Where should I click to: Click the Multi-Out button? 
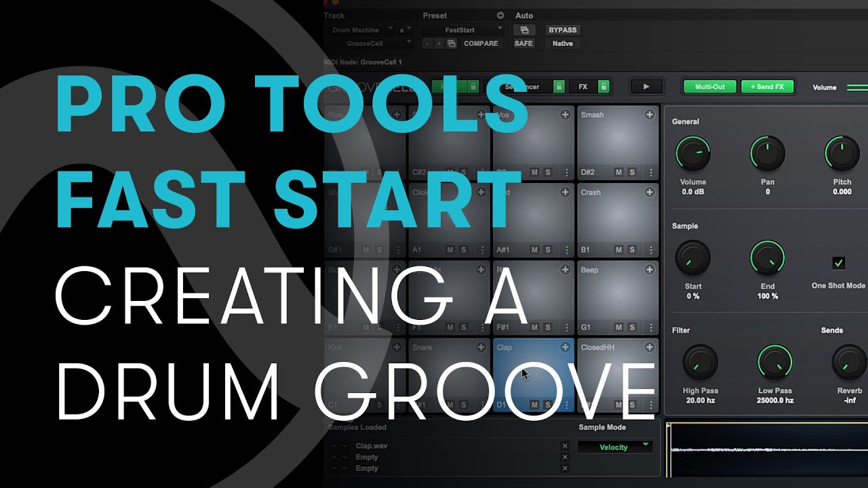click(x=710, y=87)
